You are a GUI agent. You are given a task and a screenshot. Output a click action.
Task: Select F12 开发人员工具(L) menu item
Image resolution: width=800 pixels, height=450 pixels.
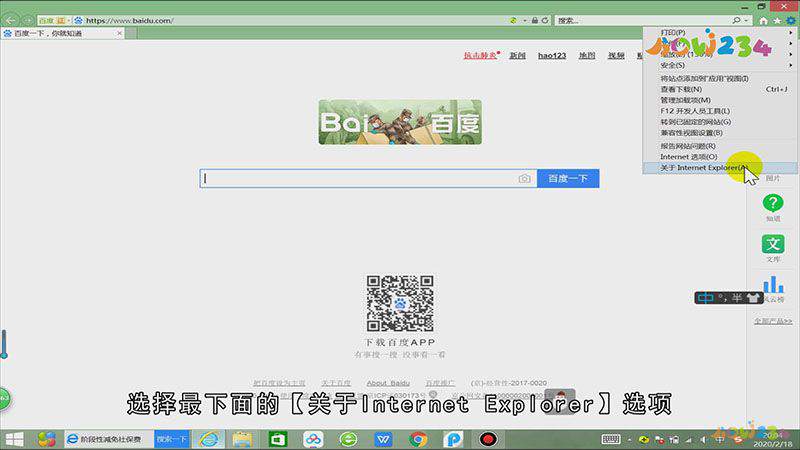pos(720,111)
